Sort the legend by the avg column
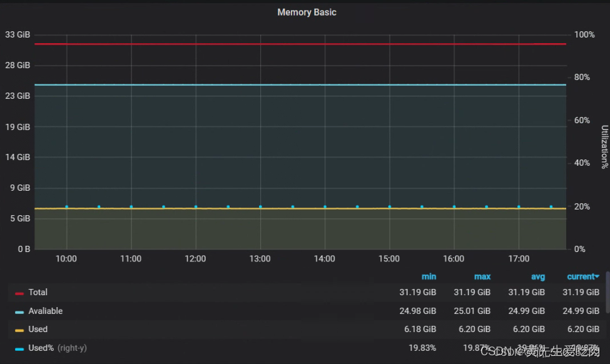 pyautogui.click(x=538, y=276)
